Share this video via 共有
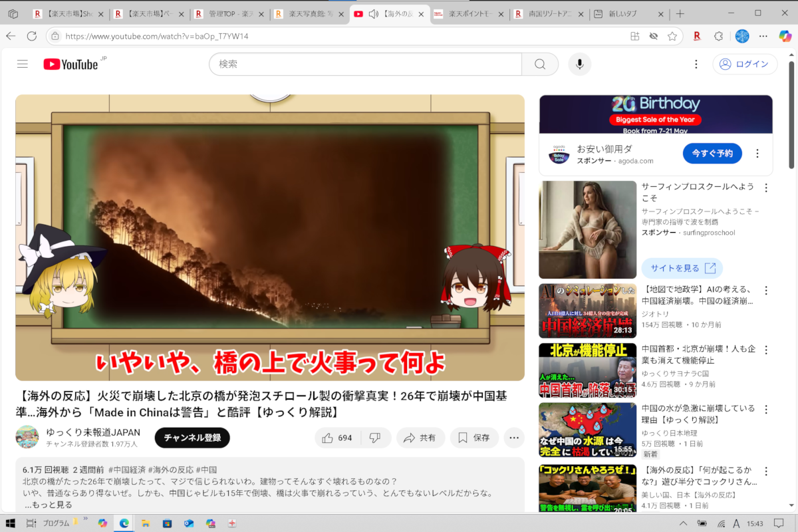Image resolution: width=798 pixels, height=532 pixels. (x=420, y=438)
